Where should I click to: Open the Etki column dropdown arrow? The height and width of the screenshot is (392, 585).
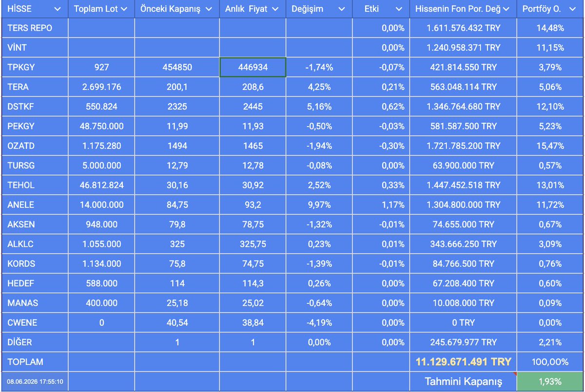pos(399,9)
